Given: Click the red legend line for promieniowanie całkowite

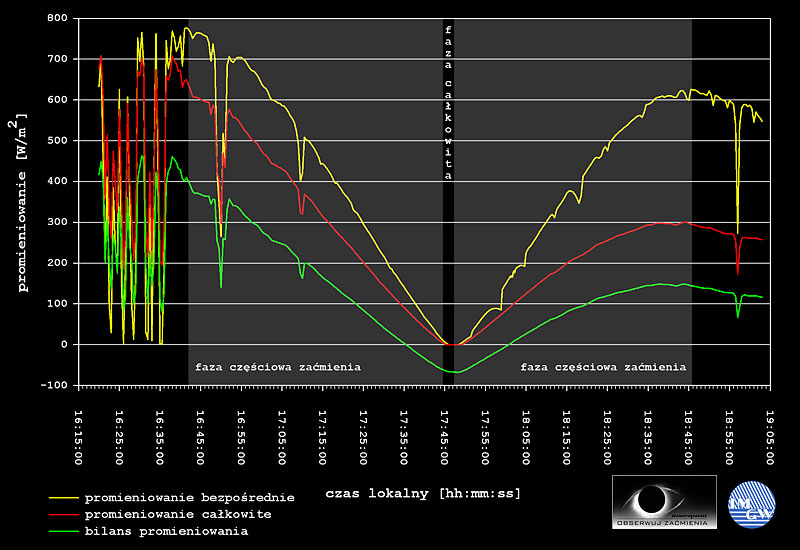Looking at the screenshot, I should coord(64,514).
